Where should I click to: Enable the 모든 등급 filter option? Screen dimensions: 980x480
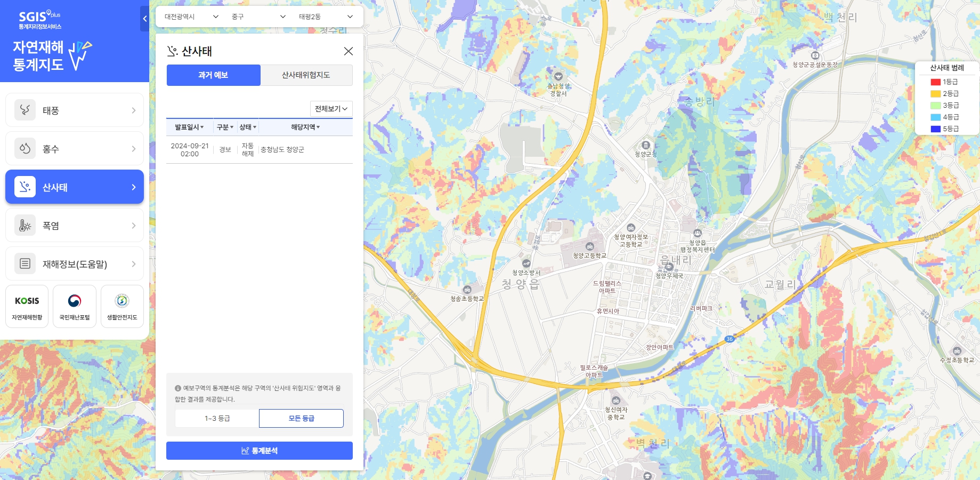pyautogui.click(x=301, y=418)
